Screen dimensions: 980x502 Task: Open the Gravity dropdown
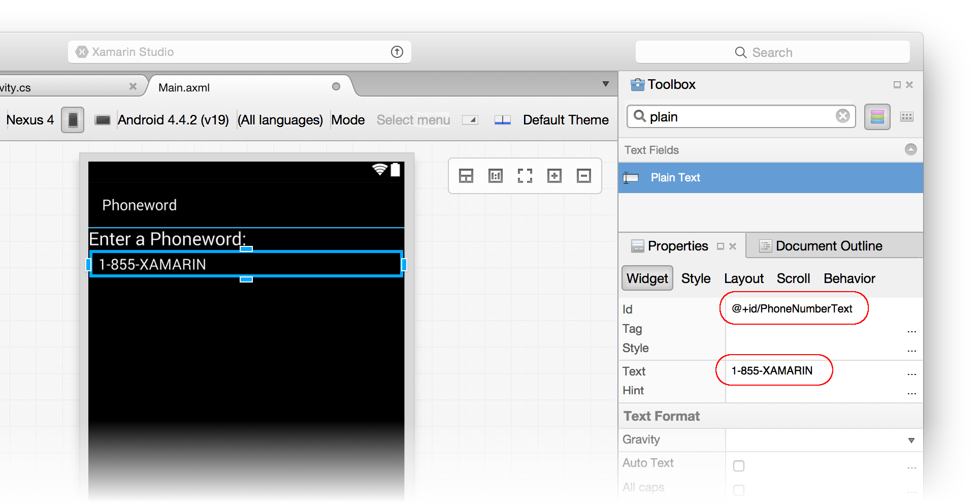pyautogui.click(x=911, y=441)
